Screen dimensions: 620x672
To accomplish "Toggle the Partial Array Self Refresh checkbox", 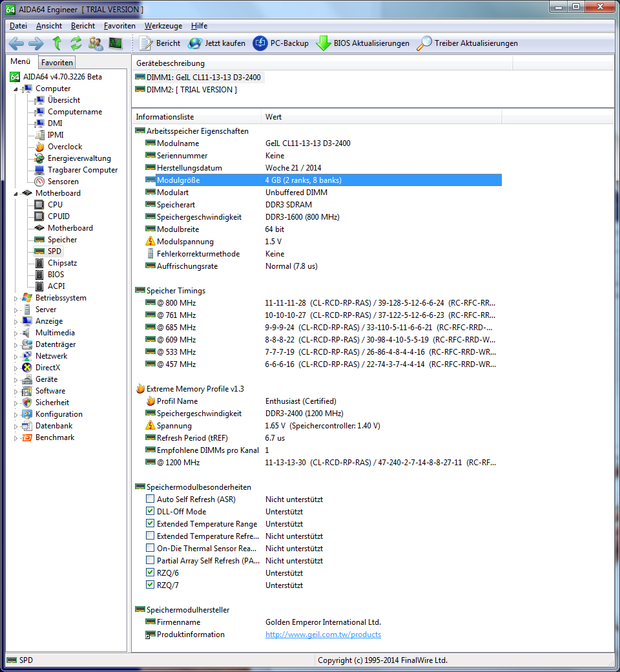I will pyautogui.click(x=150, y=560).
